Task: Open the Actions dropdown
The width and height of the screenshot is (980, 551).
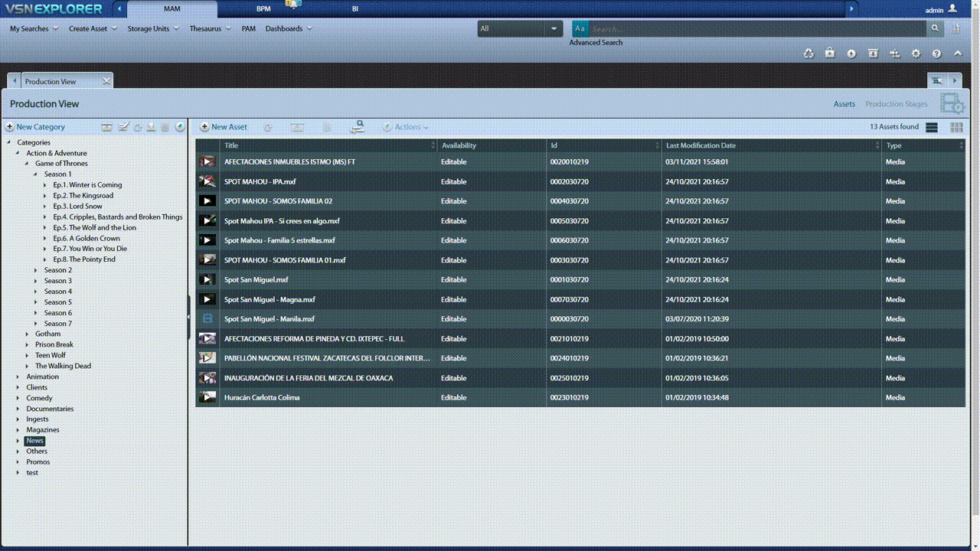Action: tap(406, 127)
